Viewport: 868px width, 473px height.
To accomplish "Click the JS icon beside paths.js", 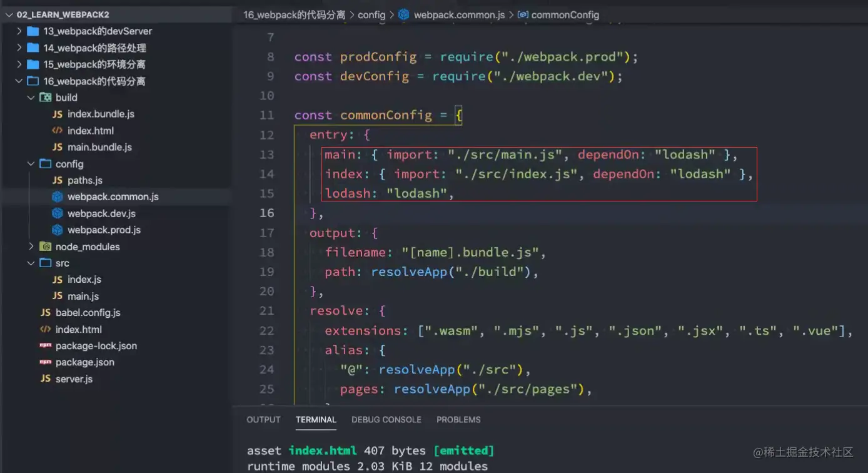I will point(58,180).
